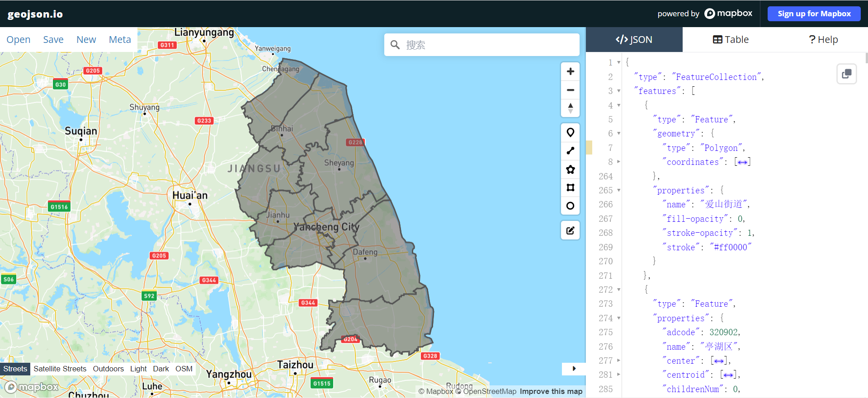Switch map style to OSM
This screenshot has width=868, height=398.
(184, 369)
